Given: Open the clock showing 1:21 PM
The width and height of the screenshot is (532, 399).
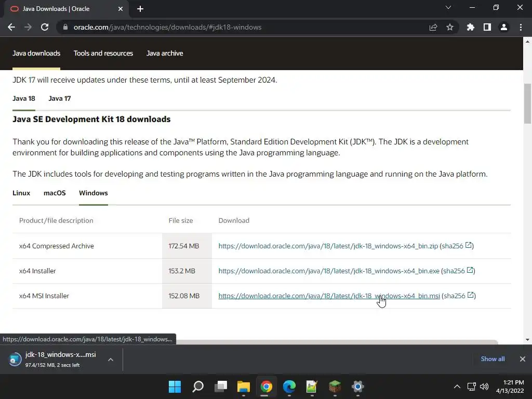Looking at the screenshot, I should [x=510, y=387].
